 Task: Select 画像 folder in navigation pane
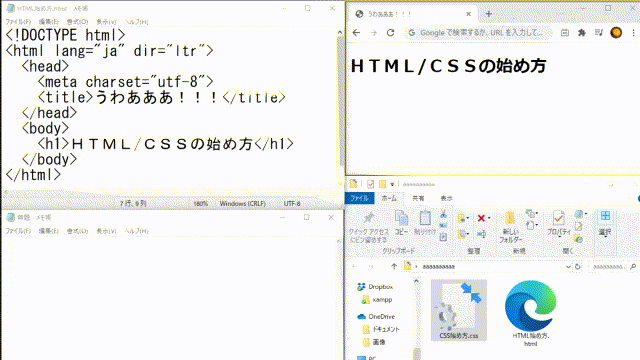[x=374, y=342]
